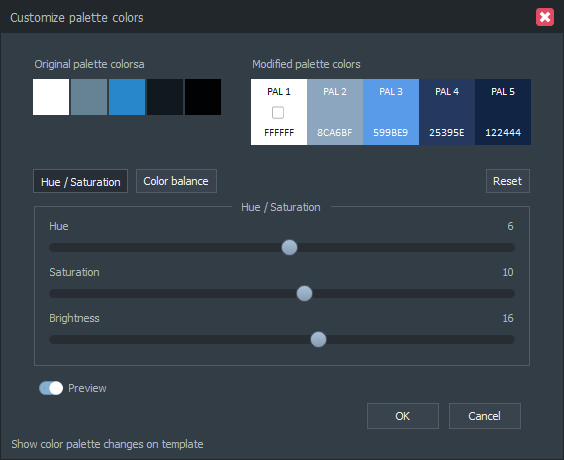Click the Modified palette colors heading
Viewport: 564px width, 460px height.
(x=306, y=64)
